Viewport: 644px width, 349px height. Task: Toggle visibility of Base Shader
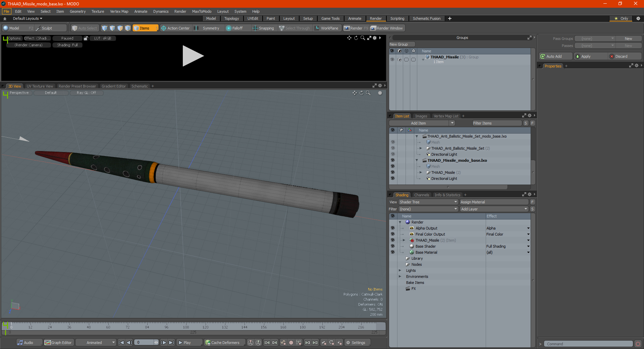[393, 246]
